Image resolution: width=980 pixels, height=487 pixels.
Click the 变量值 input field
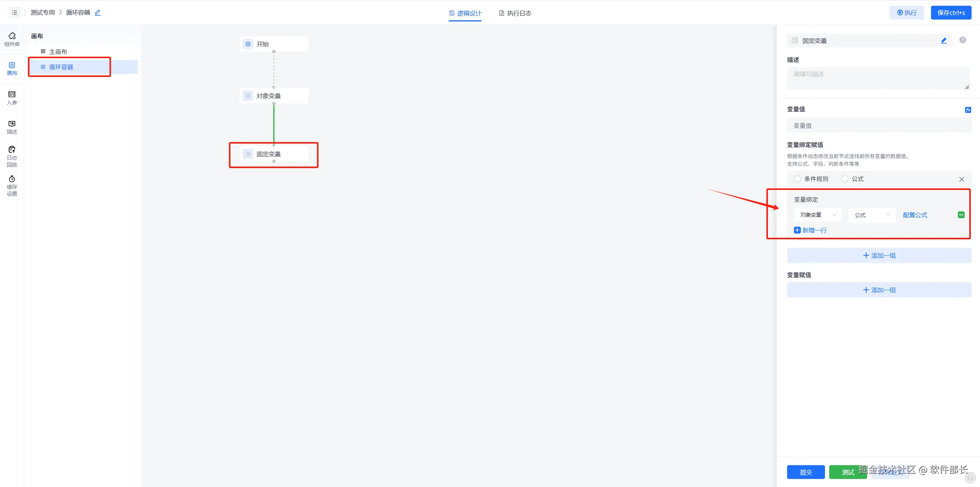[x=879, y=126]
